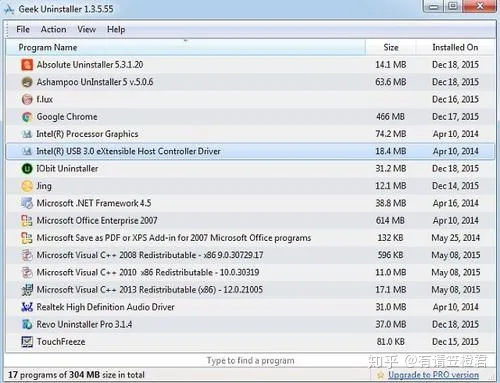Viewport: 500px width, 383px height.
Task: Open the Help menu
Action: pyautogui.click(x=116, y=29)
